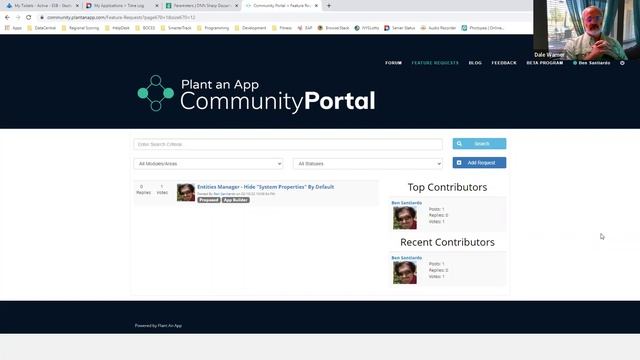The image size is (640, 360).
Task: Click the icon right of the user name
Action: 622,63
